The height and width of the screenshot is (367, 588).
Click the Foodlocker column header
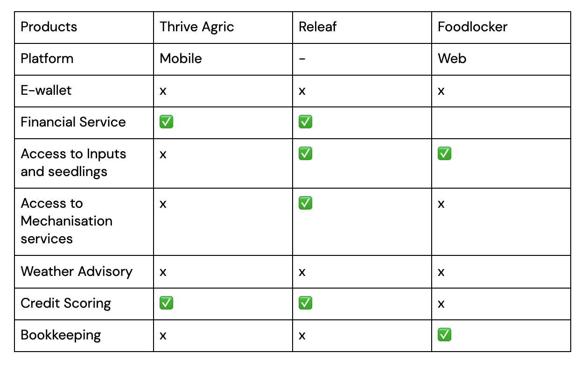501,28
